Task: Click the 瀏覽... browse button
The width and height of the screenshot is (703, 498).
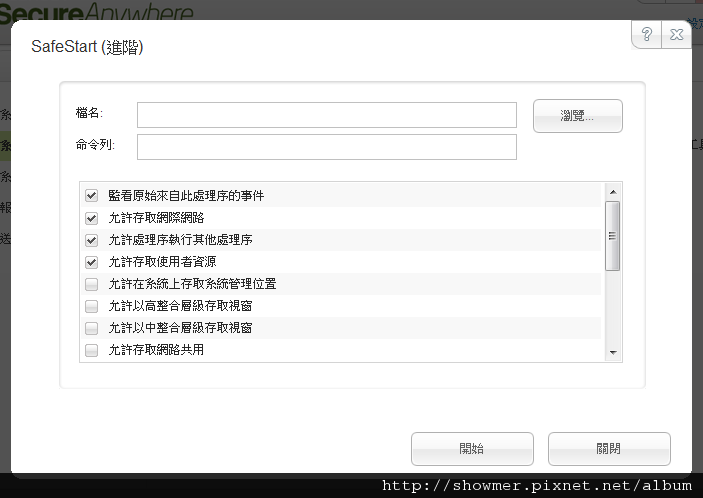Action: point(577,116)
